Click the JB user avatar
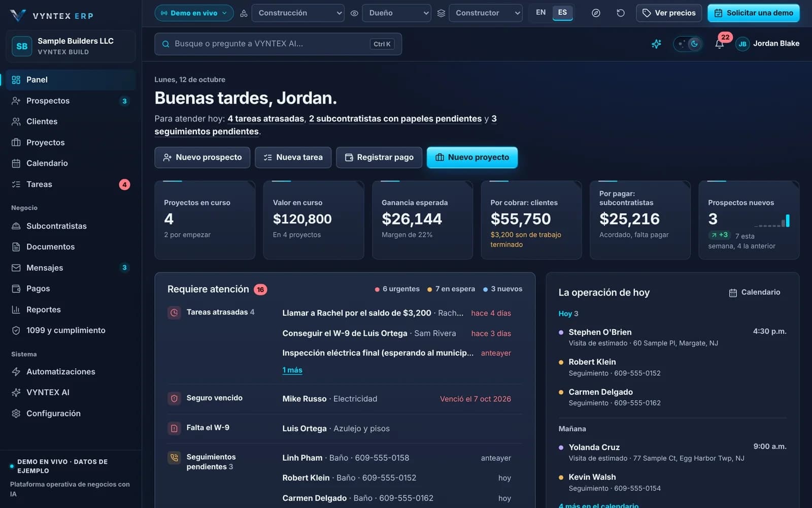This screenshot has height=508, width=812. tap(742, 44)
